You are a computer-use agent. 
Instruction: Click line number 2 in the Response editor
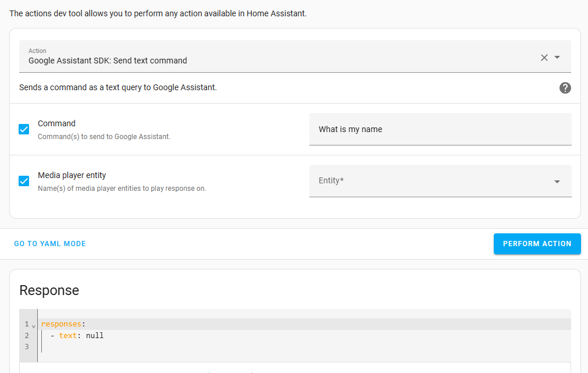click(27, 335)
